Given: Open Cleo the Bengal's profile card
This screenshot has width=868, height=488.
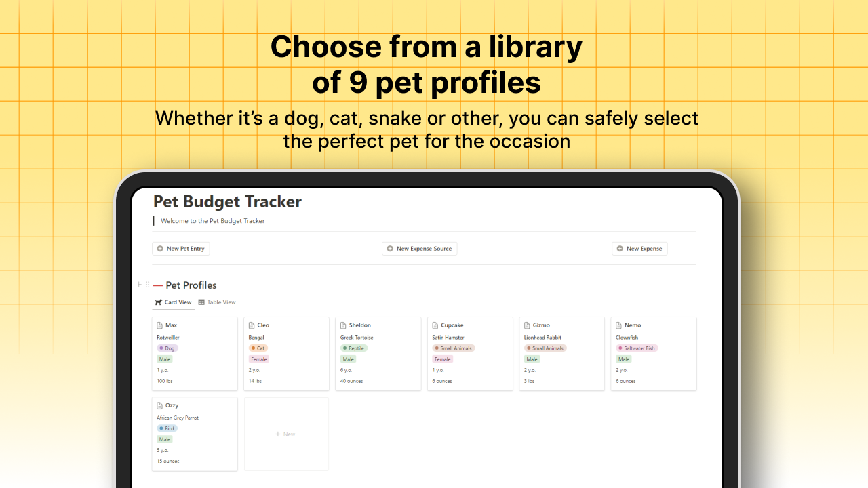Looking at the screenshot, I should pos(286,352).
